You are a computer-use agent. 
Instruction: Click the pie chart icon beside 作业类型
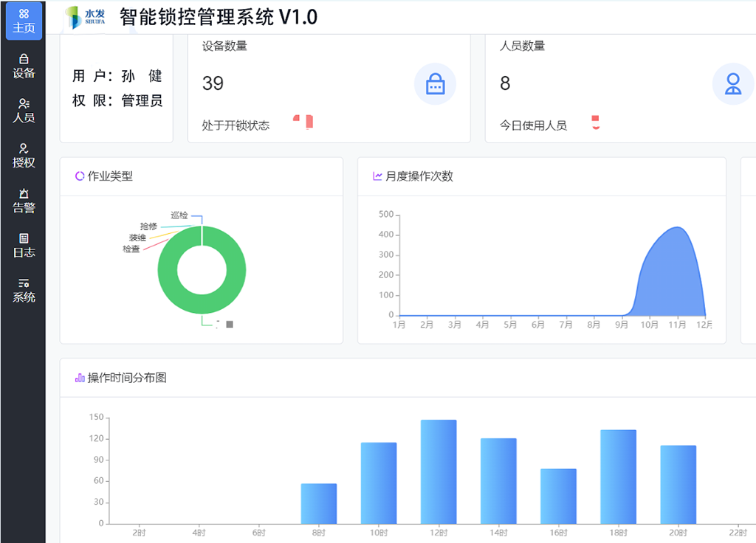pos(81,176)
